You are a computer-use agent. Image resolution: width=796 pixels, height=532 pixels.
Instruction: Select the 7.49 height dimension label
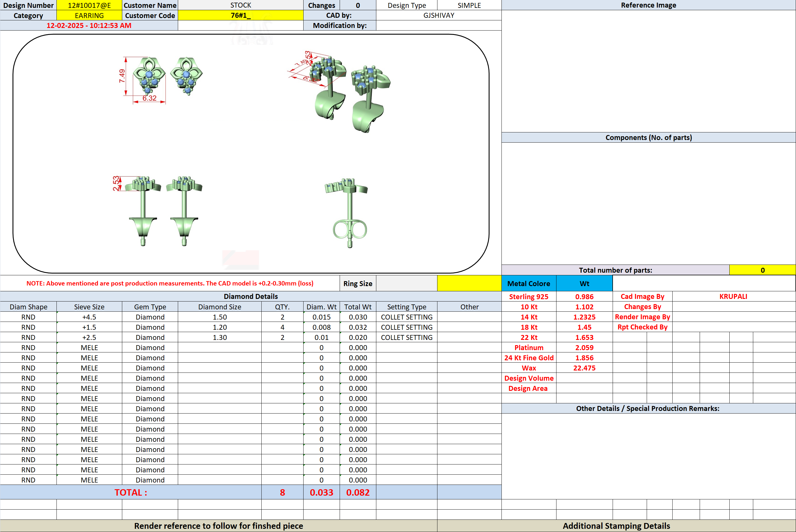click(122, 76)
